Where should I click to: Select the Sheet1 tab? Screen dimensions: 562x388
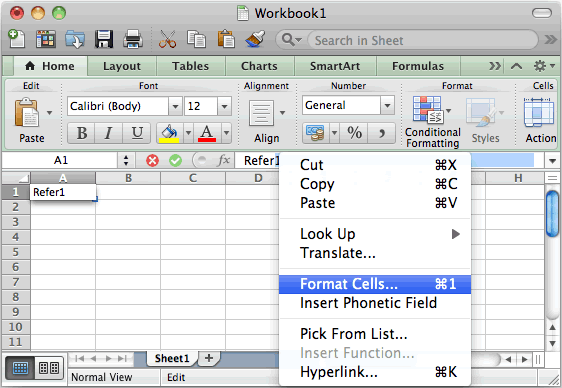pos(172,358)
